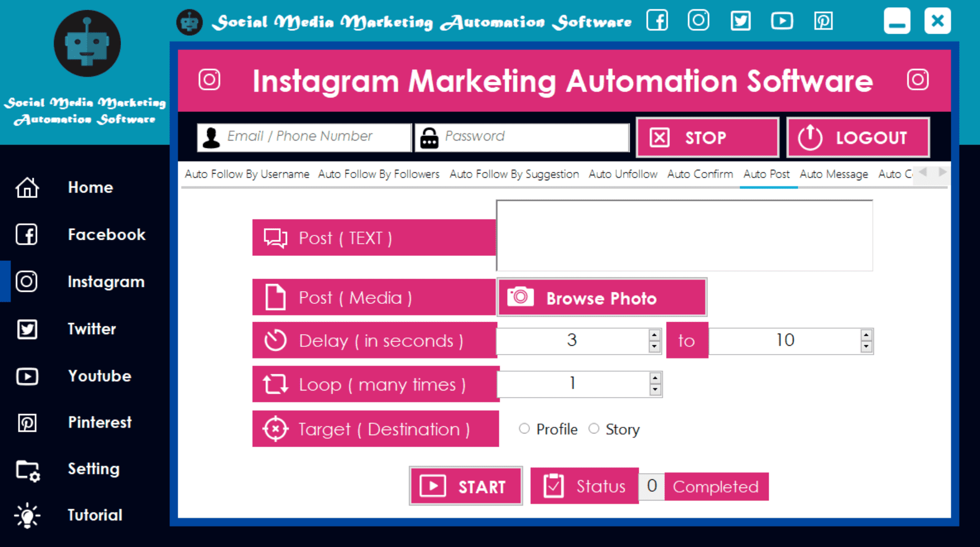This screenshot has width=980, height=547.
Task: Click the minimum delay value field showing 3
Action: tap(572, 341)
